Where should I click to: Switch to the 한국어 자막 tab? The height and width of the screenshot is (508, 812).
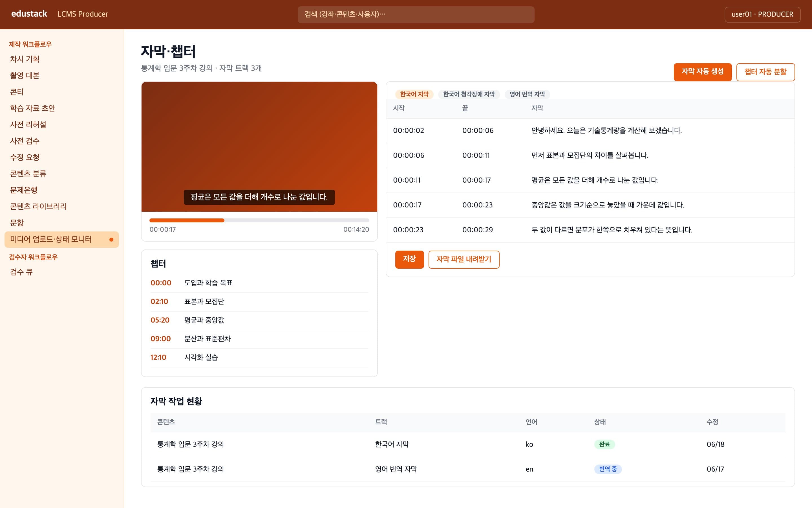click(x=414, y=95)
